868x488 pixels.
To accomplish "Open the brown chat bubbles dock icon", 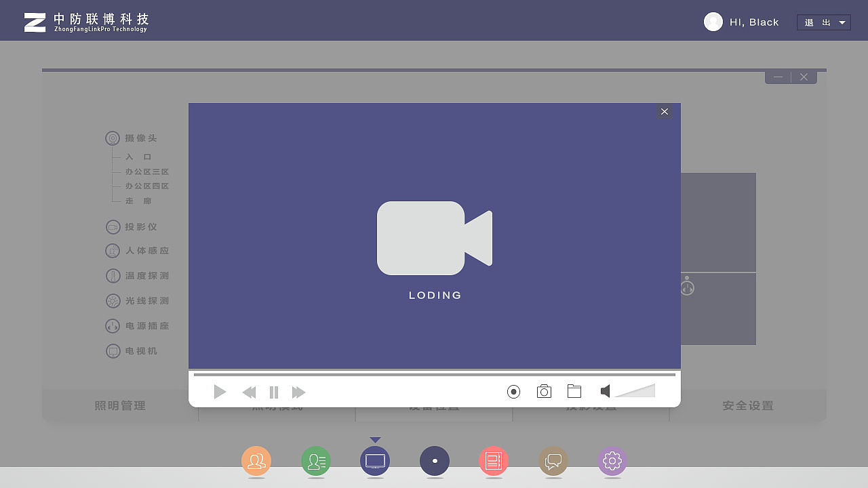I will pos(553,461).
